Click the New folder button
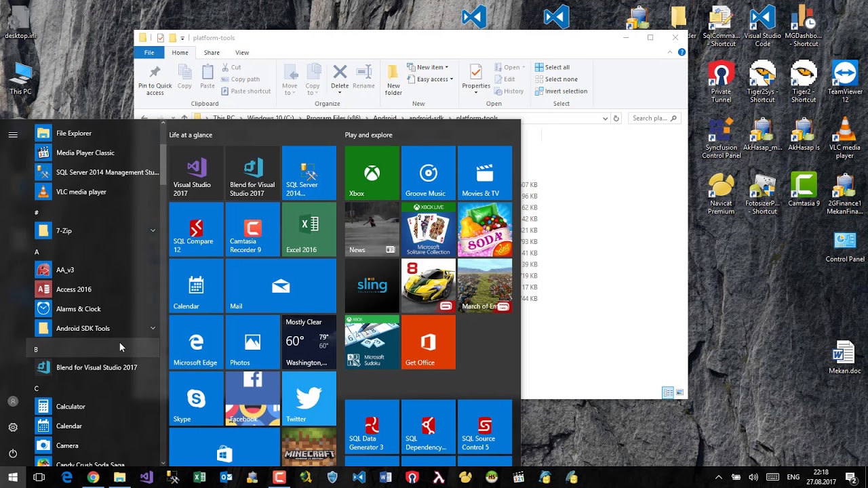868x488 pixels. pyautogui.click(x=393, y=80)
